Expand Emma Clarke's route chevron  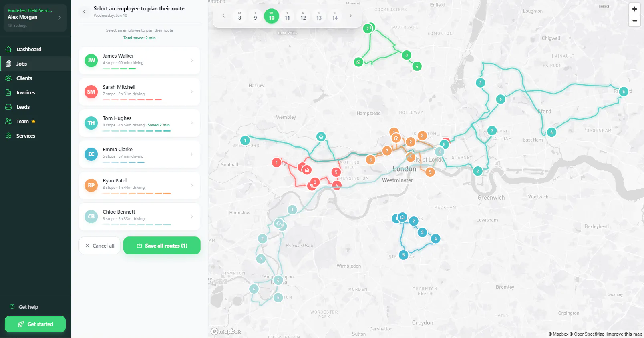pyautogui.click(x=191, y=154)
